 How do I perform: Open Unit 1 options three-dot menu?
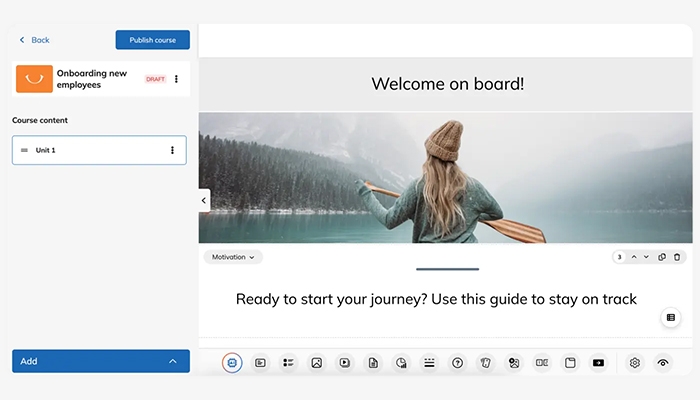[x=172, y=150]
